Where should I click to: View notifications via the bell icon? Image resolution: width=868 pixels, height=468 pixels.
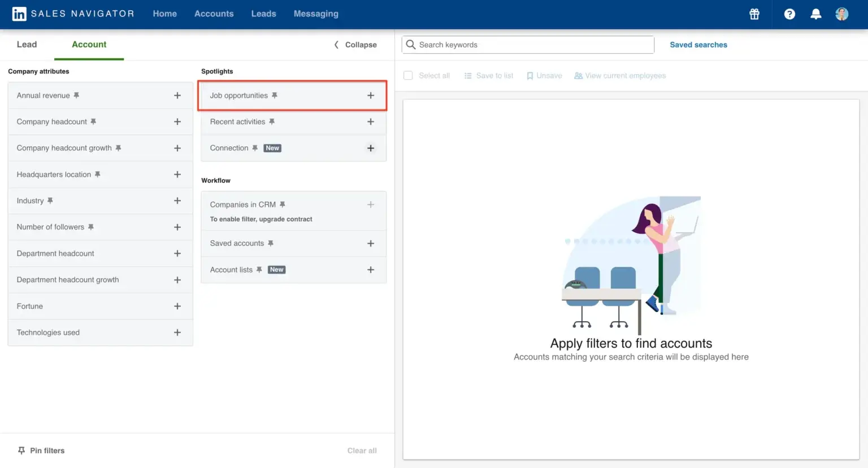pos(815,14)
